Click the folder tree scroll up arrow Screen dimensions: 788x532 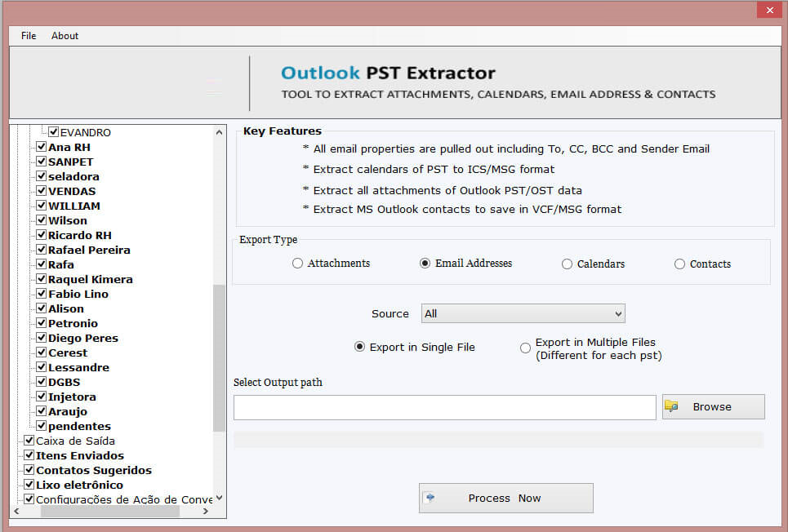point(219,132)
